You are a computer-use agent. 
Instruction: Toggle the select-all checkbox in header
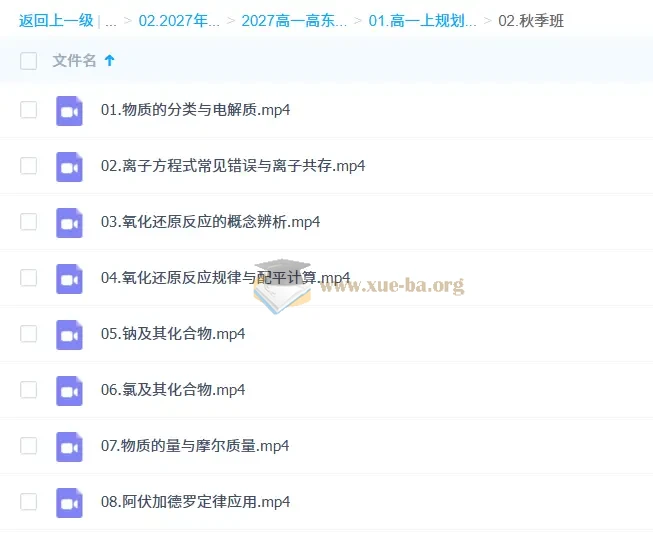(x=28, y=61)
